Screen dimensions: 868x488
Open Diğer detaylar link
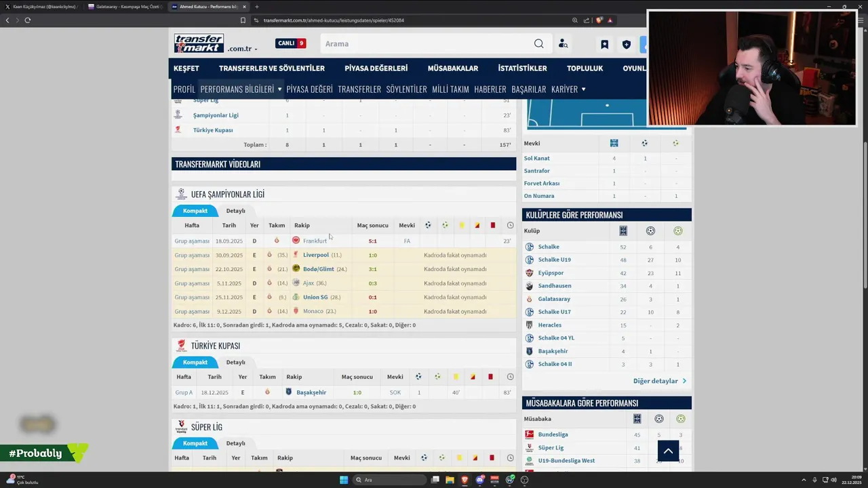[659, 381]
